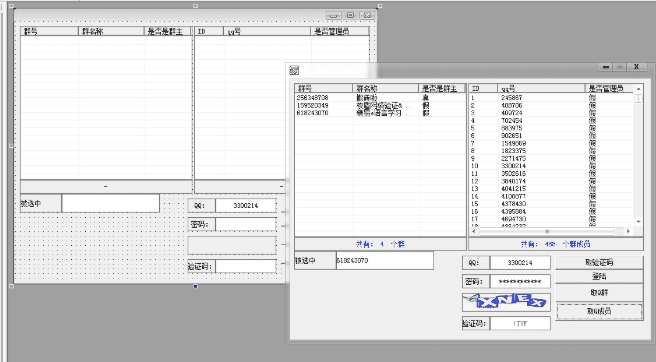Select member row with ID 2
Viewport: 656px width, 362px height.
[551, 105]
